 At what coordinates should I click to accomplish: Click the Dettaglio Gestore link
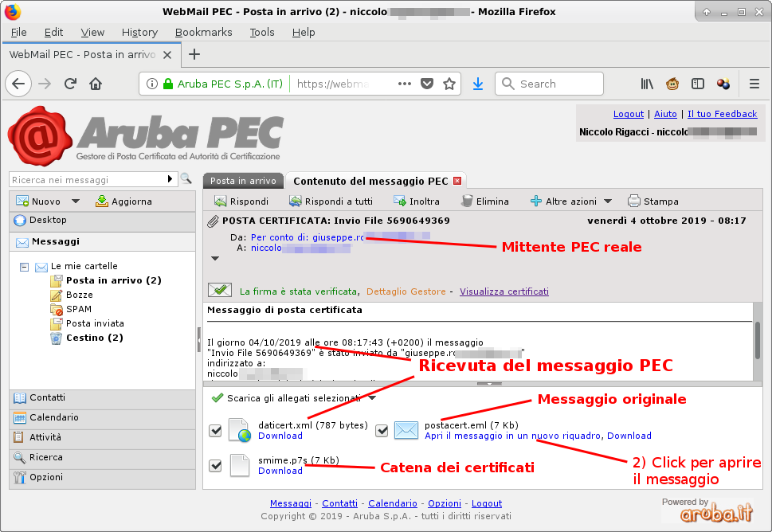click(x=406, y=291)
